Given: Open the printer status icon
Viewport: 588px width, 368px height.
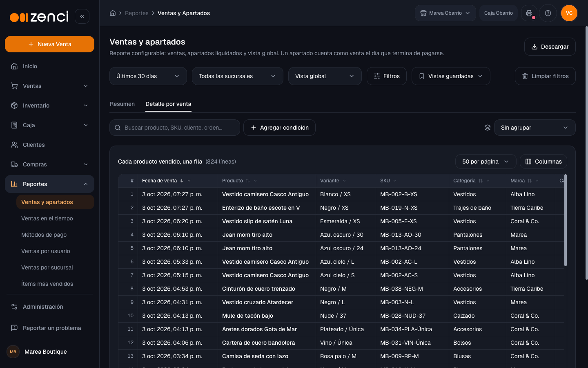Looking at the screenshot, I should coord(529,13).
